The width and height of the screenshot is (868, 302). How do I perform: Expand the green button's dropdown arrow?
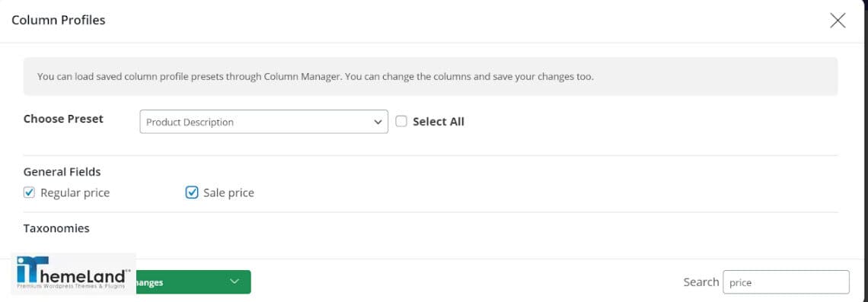235,282
